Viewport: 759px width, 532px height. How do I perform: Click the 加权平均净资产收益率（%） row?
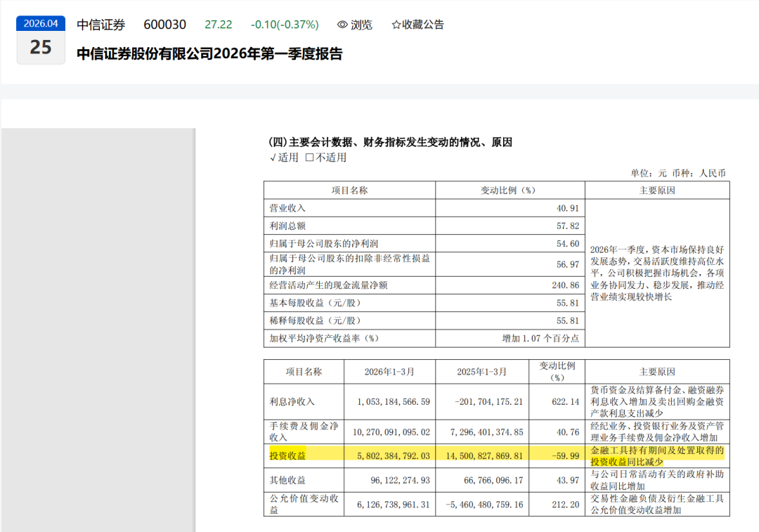[324, 339]
